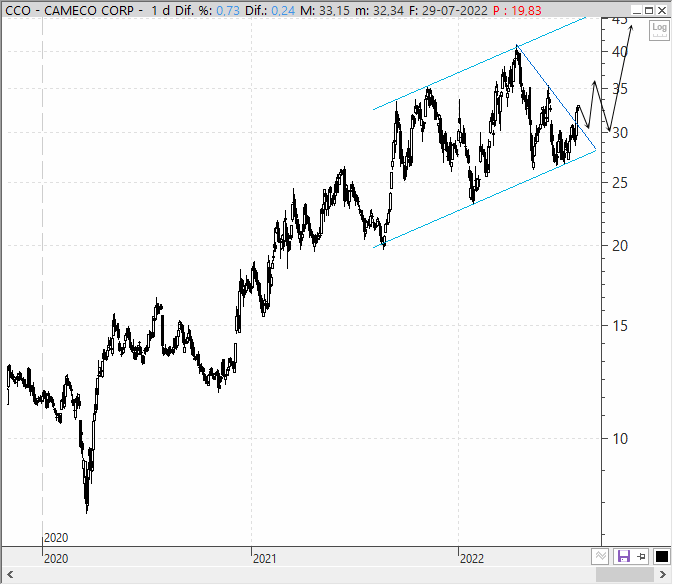Screen dimensions: 673x585
Task: Click the 15 price axis label
Action: (x=620, y=326)
